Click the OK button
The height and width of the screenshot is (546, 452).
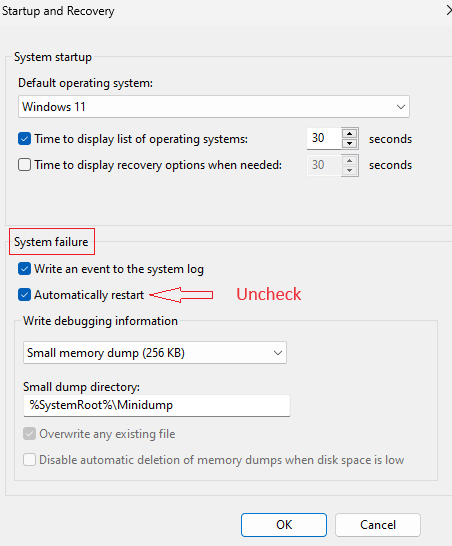coord(284,525)
